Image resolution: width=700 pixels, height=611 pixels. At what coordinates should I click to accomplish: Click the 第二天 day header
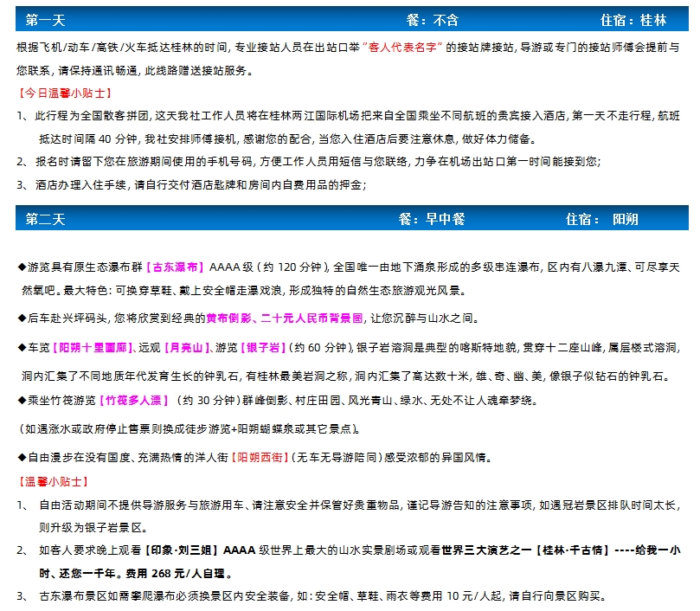pos(46,219)
